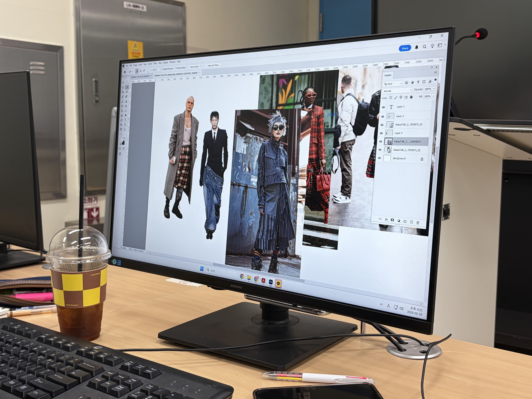Create a new group folder icon
This screenshot has width=532, height=399.
(405, 221)
